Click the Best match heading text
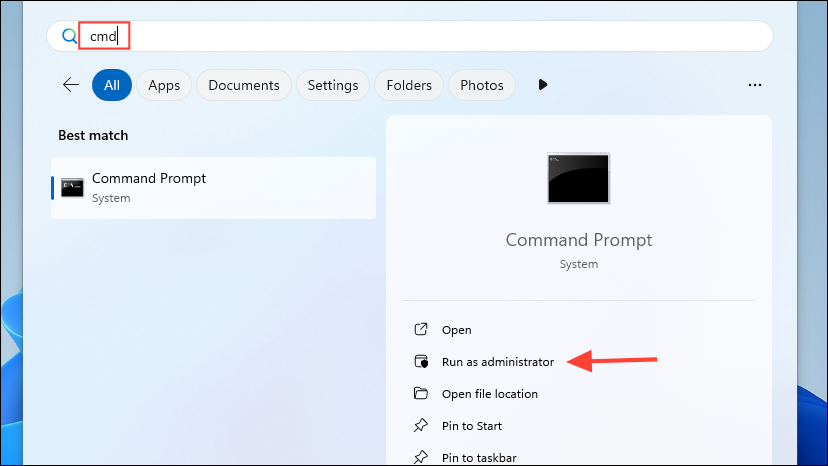 click(93, 135)
